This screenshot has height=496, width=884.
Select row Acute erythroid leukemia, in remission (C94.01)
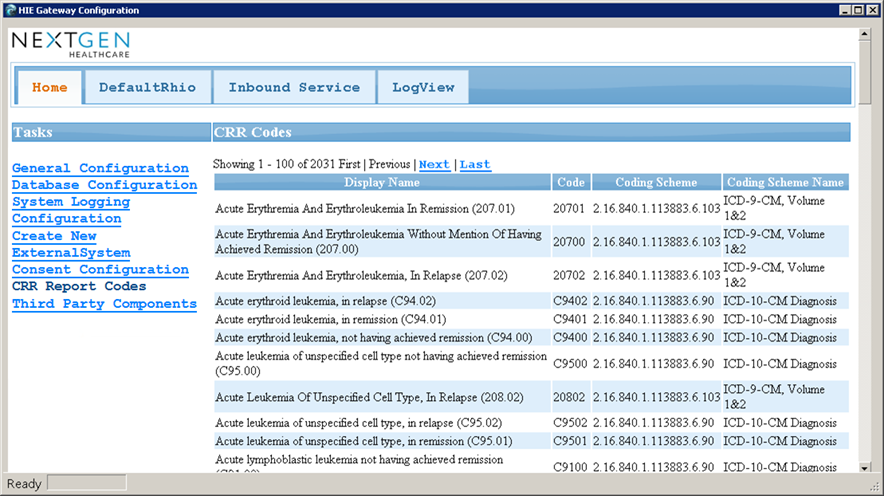[532, 320]
